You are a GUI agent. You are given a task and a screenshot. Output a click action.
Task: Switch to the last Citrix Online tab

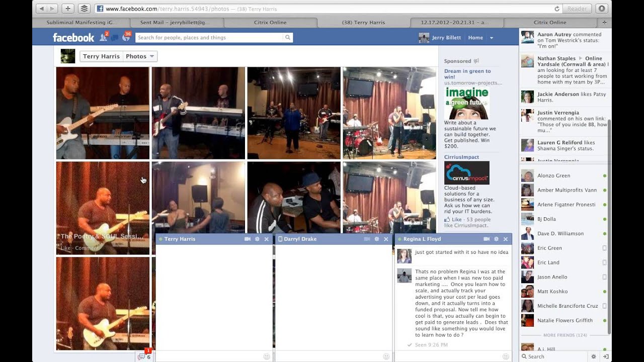tap(550, 23)
